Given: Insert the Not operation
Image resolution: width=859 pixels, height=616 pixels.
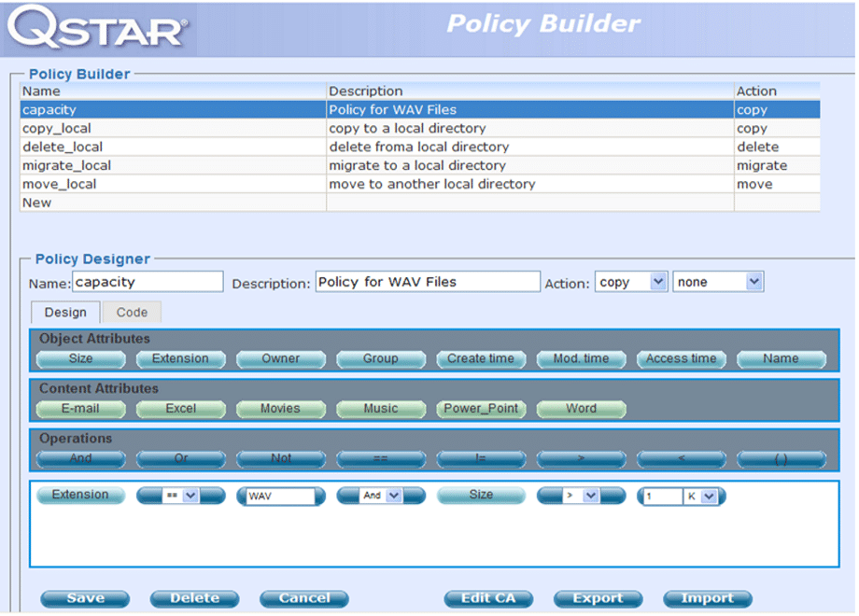Looking at the screenshot, I should [280, 458].
